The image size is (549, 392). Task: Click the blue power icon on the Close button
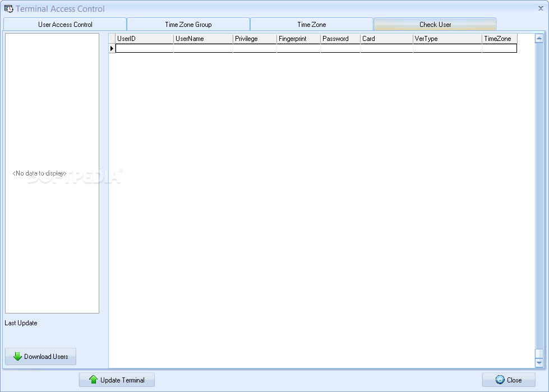pos(500,380)
